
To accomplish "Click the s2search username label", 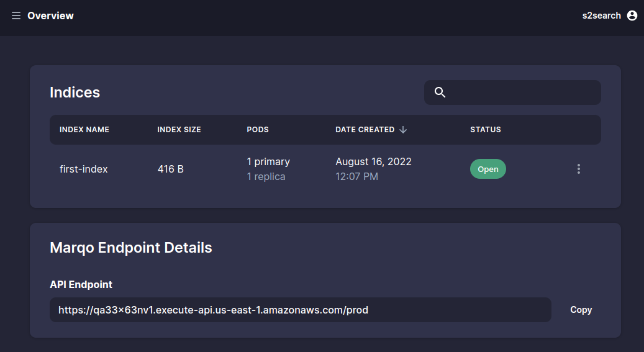I will (x=601, y=16).
